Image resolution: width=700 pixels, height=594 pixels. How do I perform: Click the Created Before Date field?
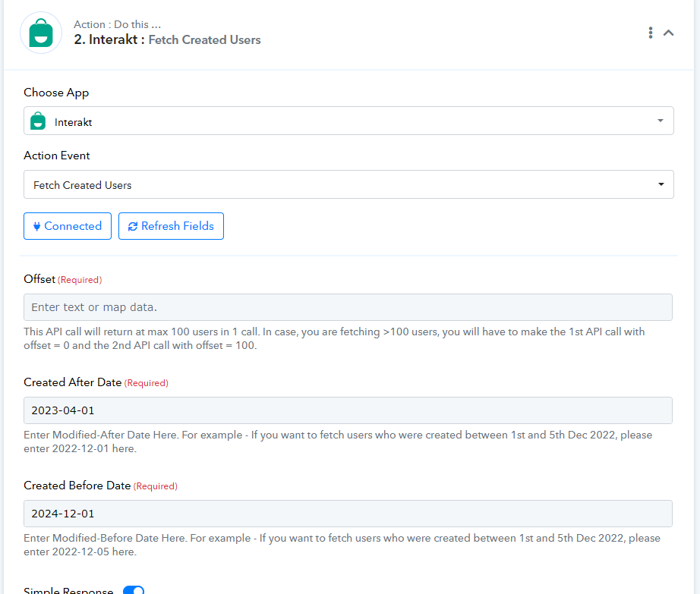click(x=348, y=514)
